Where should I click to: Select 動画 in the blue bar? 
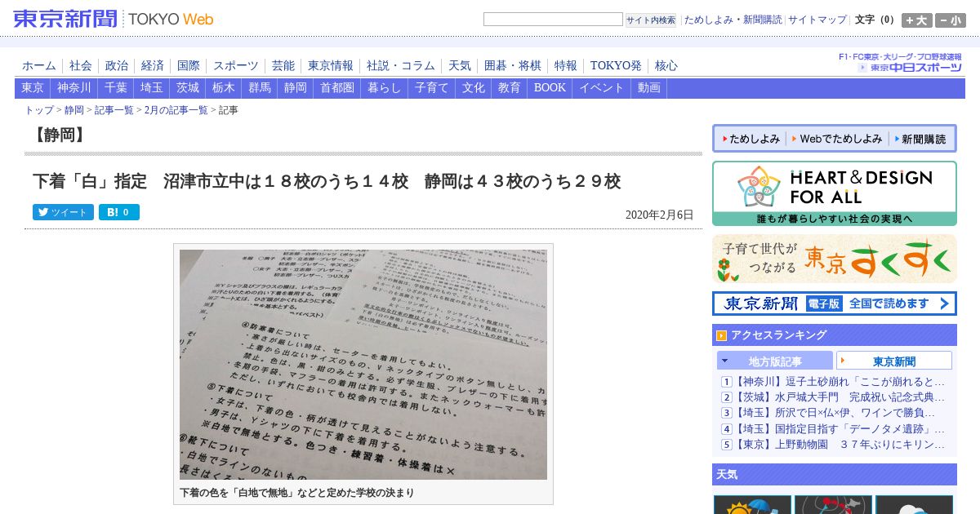(649, 88)
